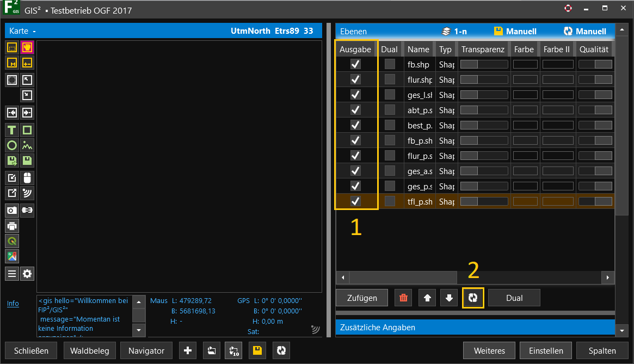Click the camera snapshot icon
The image size is (634, 364).
pos(12,209)
